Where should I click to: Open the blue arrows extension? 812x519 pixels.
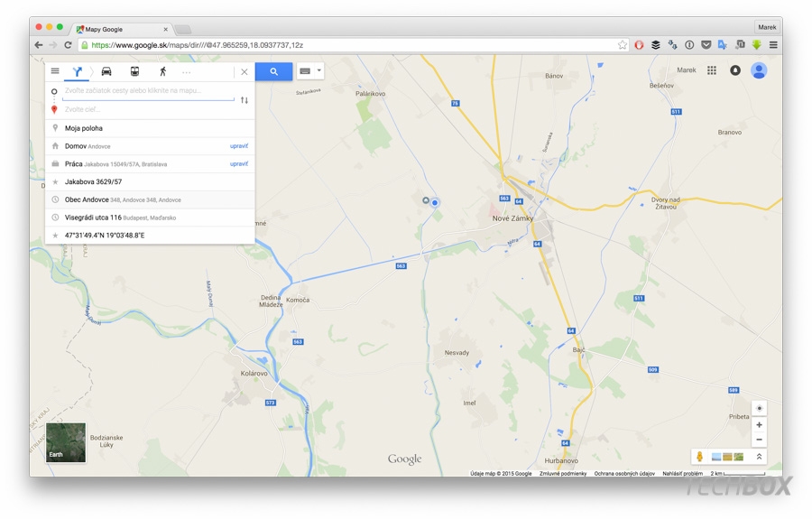[x=672, y=45]
